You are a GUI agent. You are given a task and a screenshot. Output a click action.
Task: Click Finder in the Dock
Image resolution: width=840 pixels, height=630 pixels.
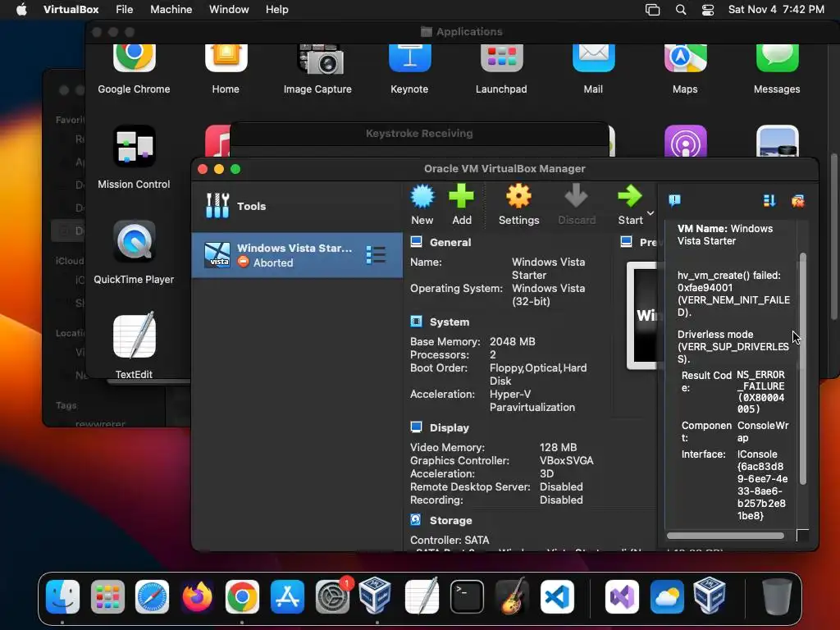[62, 596]
